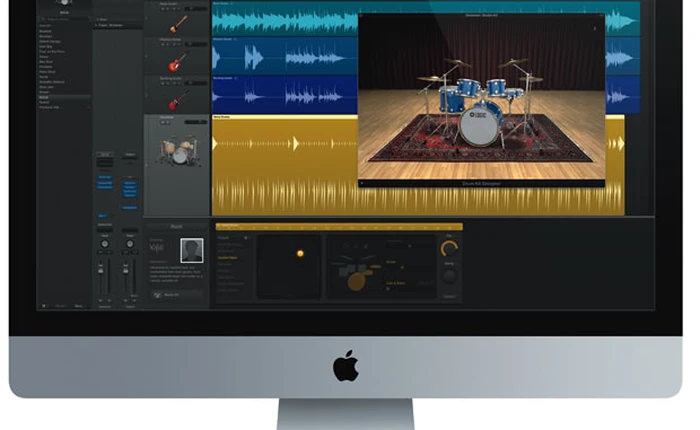The image size is (700, 430).
Task: Click the drummer track volume slider
Action: tap(196, 122)
